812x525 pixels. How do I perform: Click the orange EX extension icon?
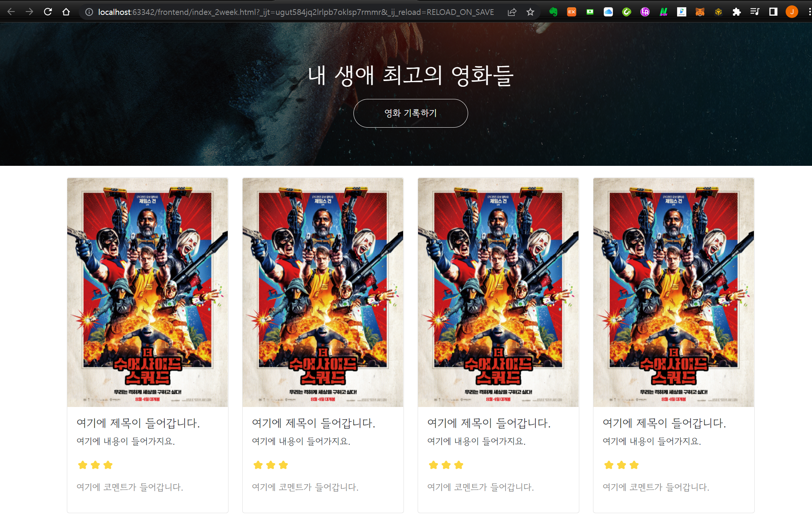(571, 12)
